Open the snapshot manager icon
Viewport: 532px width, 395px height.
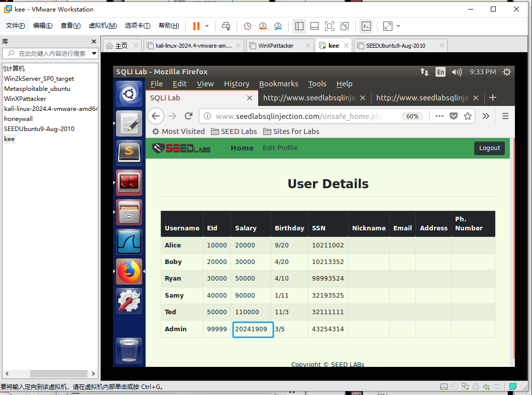pyautogui.click(x=278, y=26)
